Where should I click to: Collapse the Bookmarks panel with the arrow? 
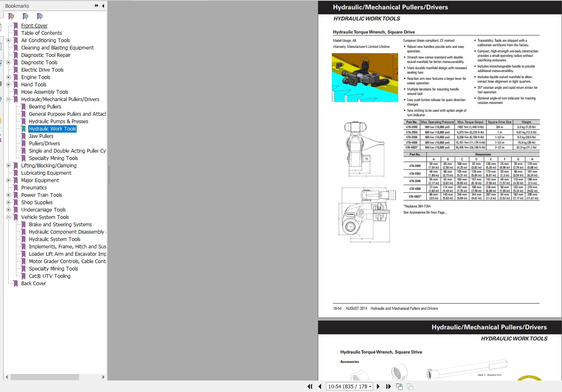(103, 6)
